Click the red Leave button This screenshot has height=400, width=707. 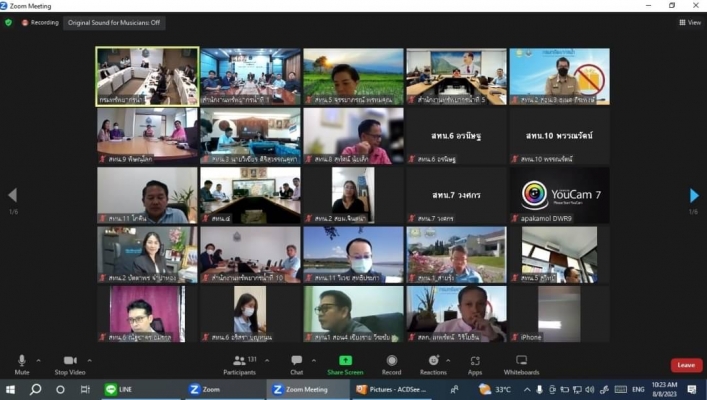[x=686, y=365]
